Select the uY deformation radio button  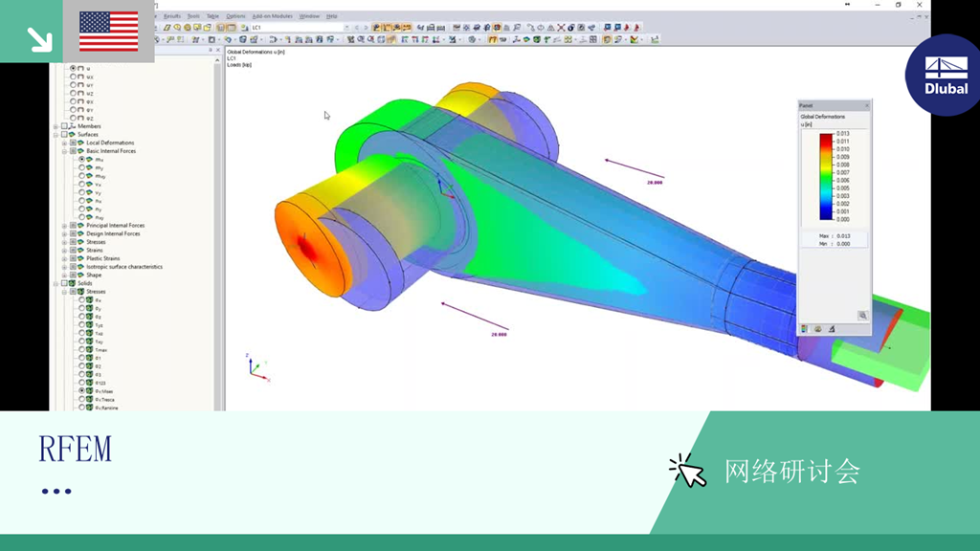73,84
